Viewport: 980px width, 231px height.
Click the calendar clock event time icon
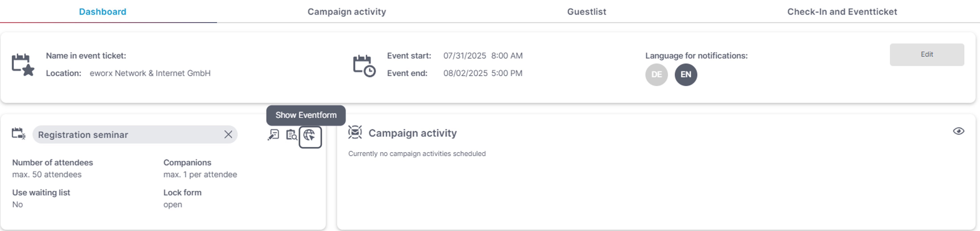tap(364, 66)
